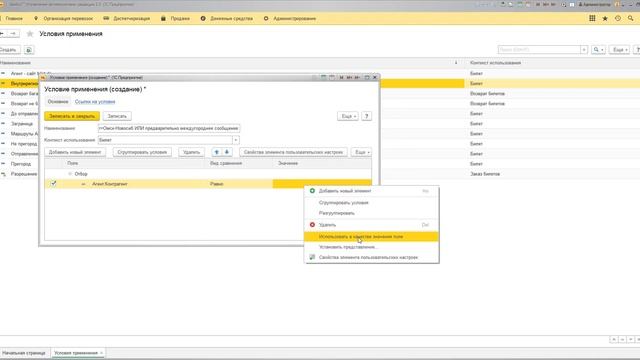Click Сгруппировать условия toolbar button
This screenshot has width=640, height=360.
click(142, 152)
